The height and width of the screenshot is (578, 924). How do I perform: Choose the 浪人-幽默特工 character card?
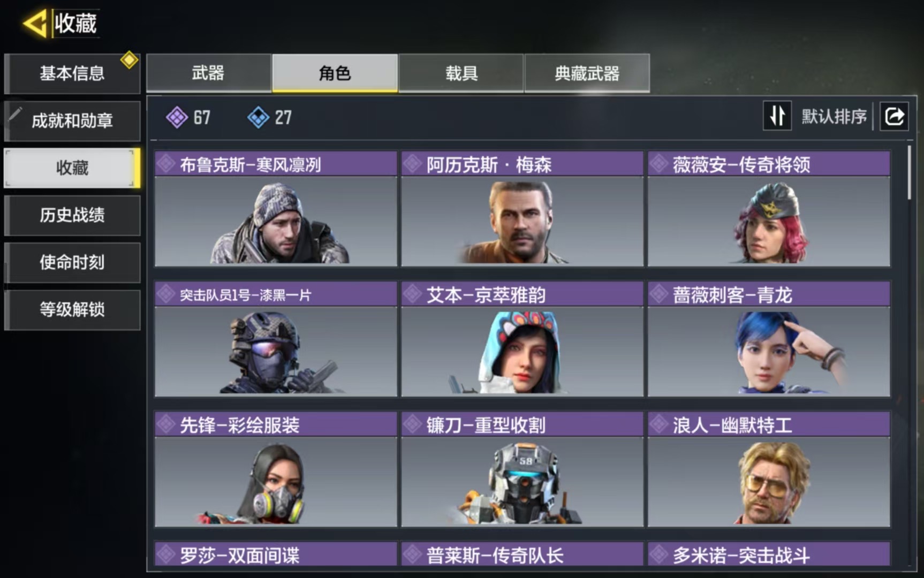tap(769, 469)
